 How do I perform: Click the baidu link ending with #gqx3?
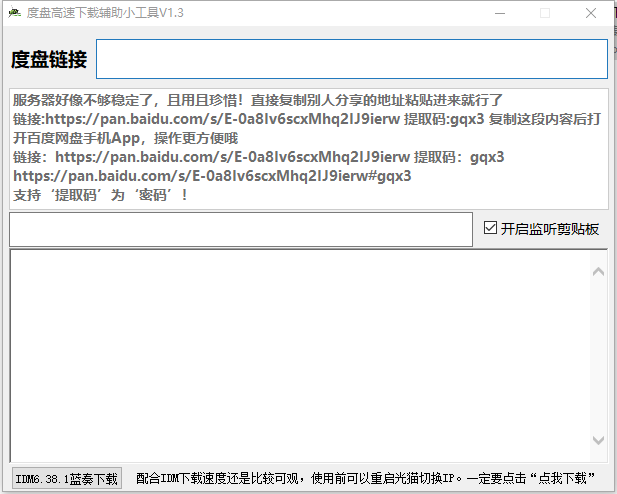point(212,176)
